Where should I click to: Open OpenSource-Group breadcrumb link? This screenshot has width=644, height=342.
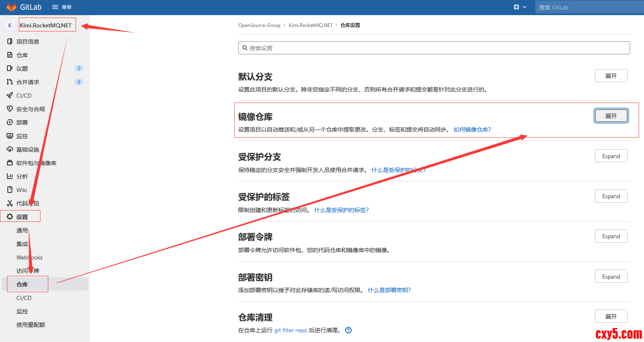tap(259, 25)
